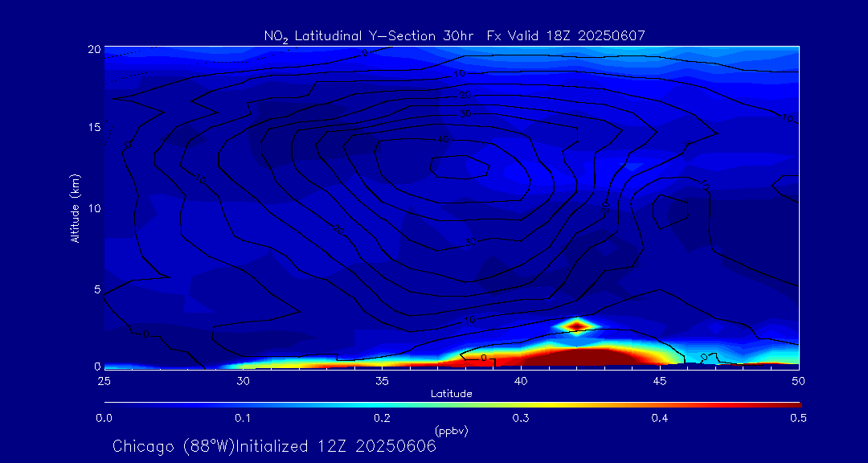Click altitude axis tick label 10
Screen dimensions: 868x463
[93, 208]
